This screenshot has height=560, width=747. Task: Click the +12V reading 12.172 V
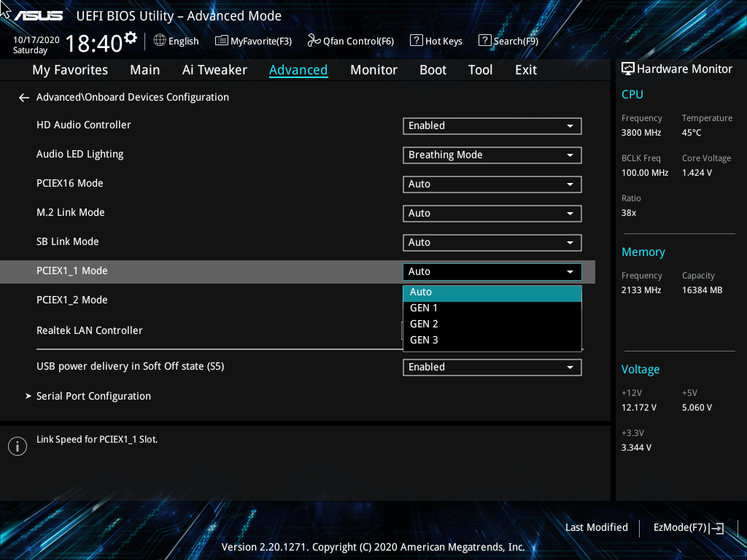click(639, 408)
